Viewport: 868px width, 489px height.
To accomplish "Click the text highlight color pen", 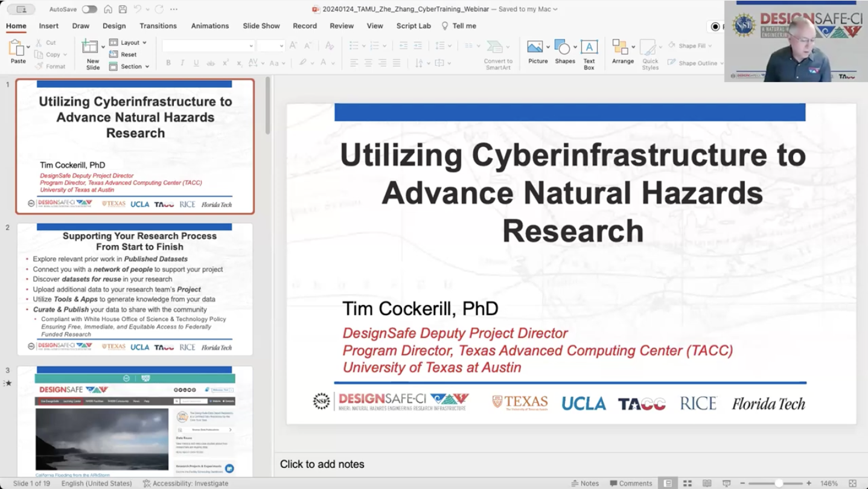I will tap(303, 63).
